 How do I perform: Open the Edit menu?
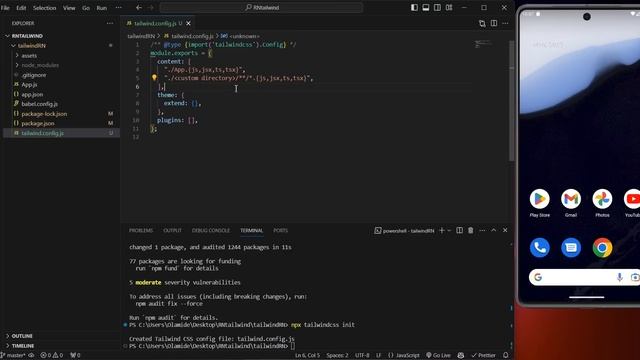(x=21, y=8)
